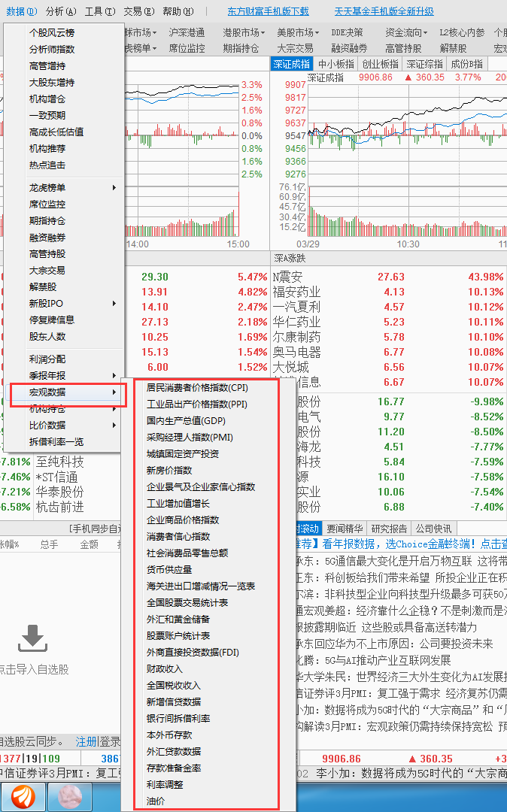The image size is (507, 812).
Task: Open the news headline about 科创板给我们带来希望
Action: [402, 577]
